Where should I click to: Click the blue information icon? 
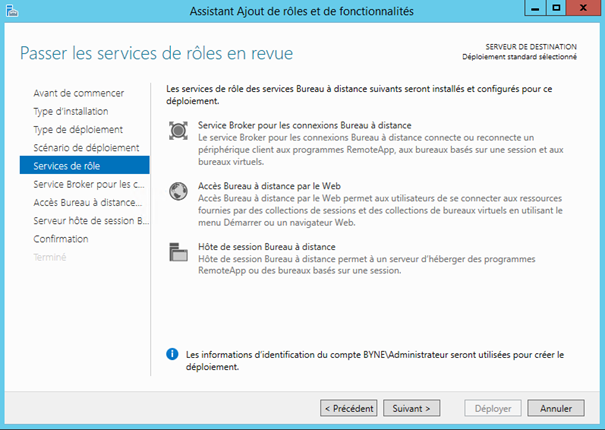click(173, 354)
